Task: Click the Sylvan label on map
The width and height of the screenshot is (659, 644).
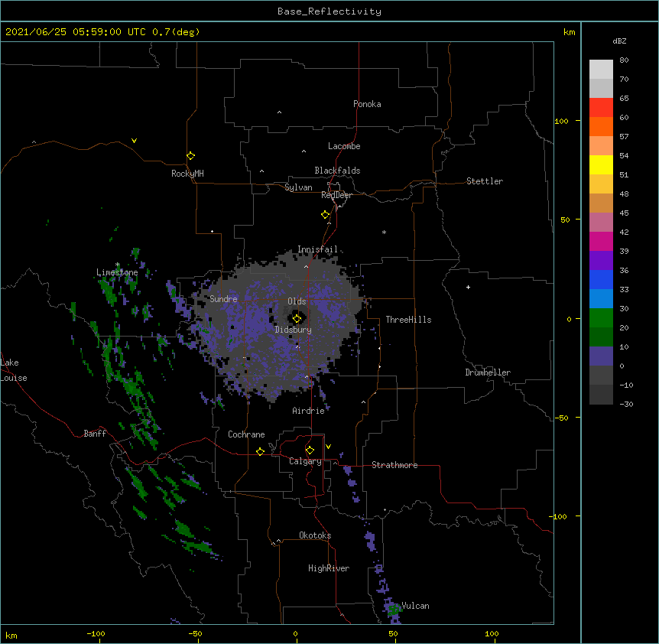Action: (x=298, y=187)
